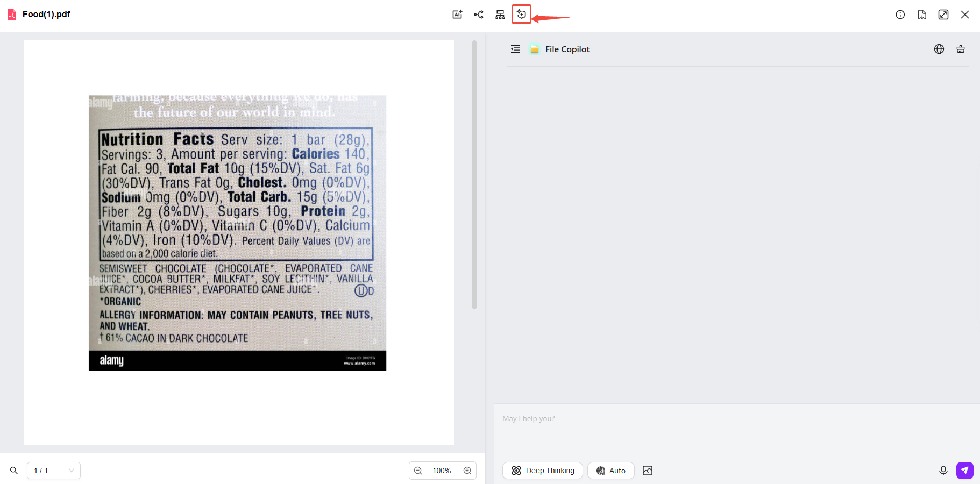Click the PDF page vertical scrollbar
The width and height of the screenshot is (980, 484).
point(474,175)
